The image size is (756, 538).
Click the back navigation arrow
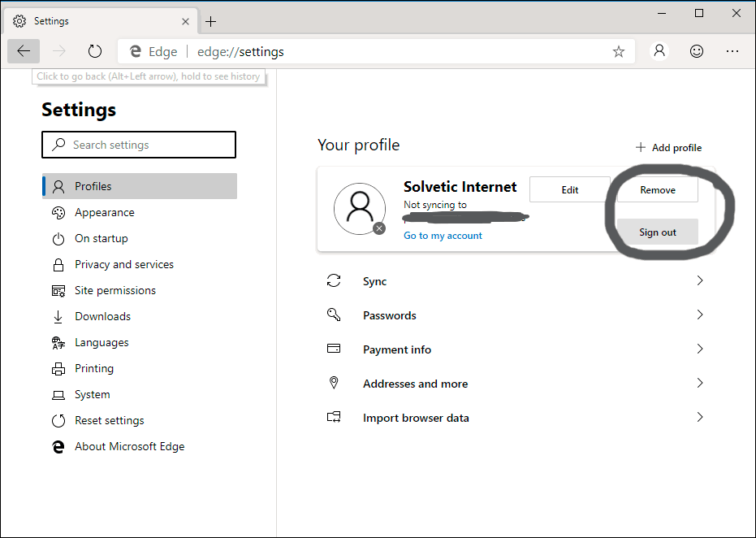(x=24, y=51)
